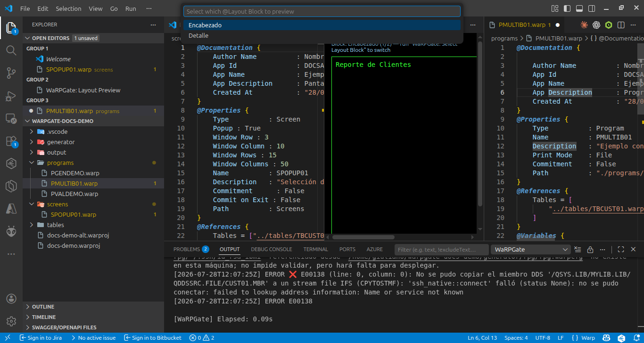644x343 pixels.
Task: Focus the layout block picker input field
Action: 322,11
